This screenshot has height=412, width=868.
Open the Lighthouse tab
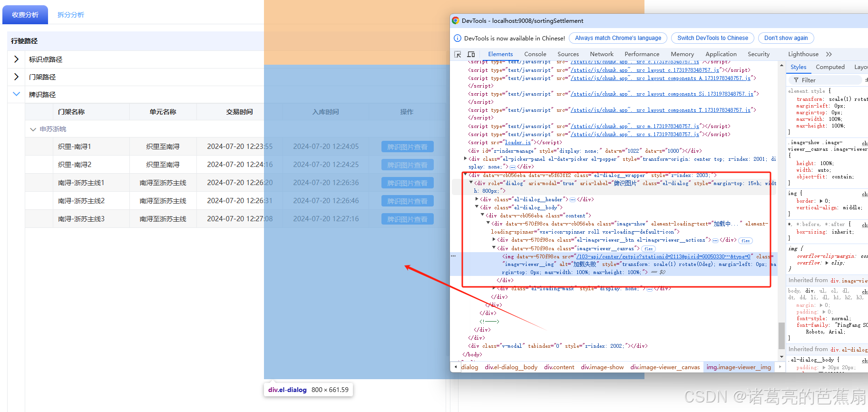[803, 54]
